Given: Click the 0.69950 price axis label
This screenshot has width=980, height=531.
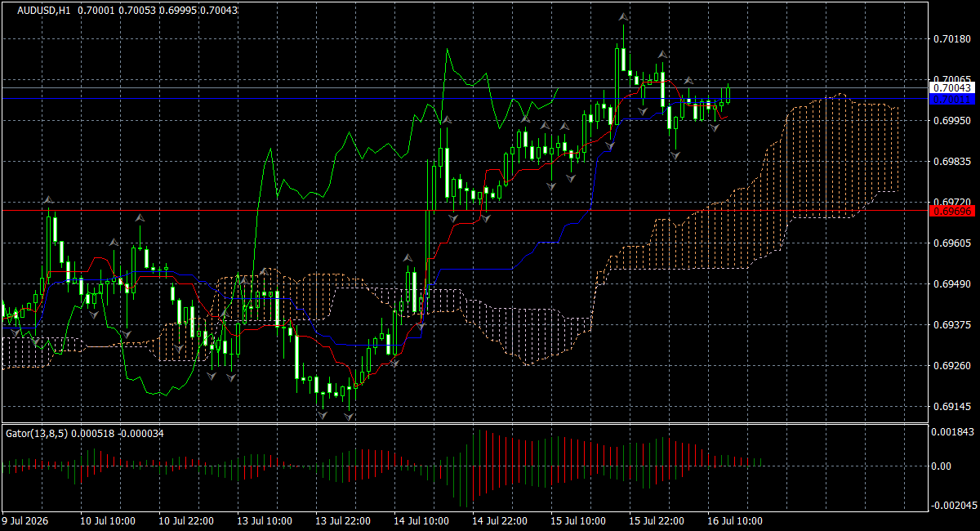Looking at the screenshot, I should (951, 120).
